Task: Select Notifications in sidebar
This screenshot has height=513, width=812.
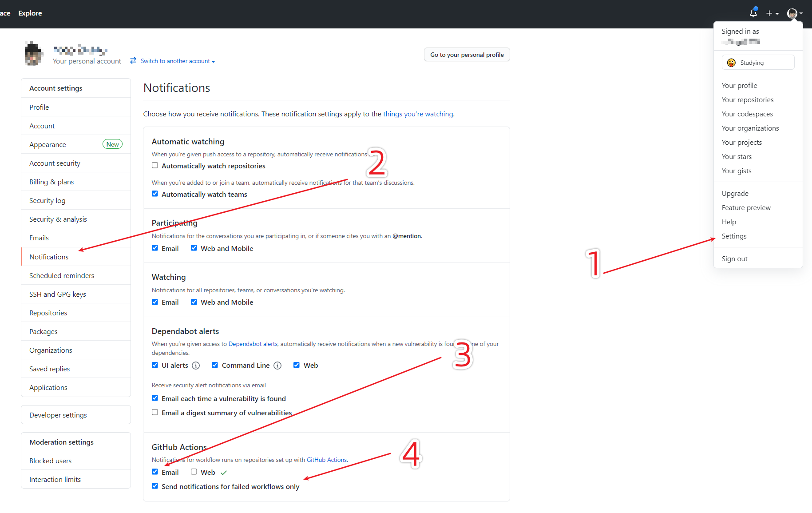Action: tap(76, 257)
